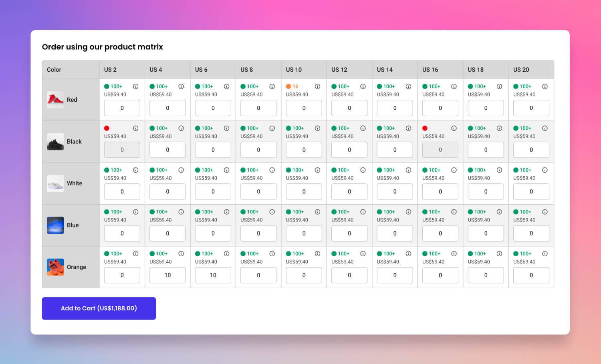Image resolution: width=601 pixels, height=364 pixels.
Task: Click the orange '16' stock indicator for Red US 10
Action: (292, 86)
